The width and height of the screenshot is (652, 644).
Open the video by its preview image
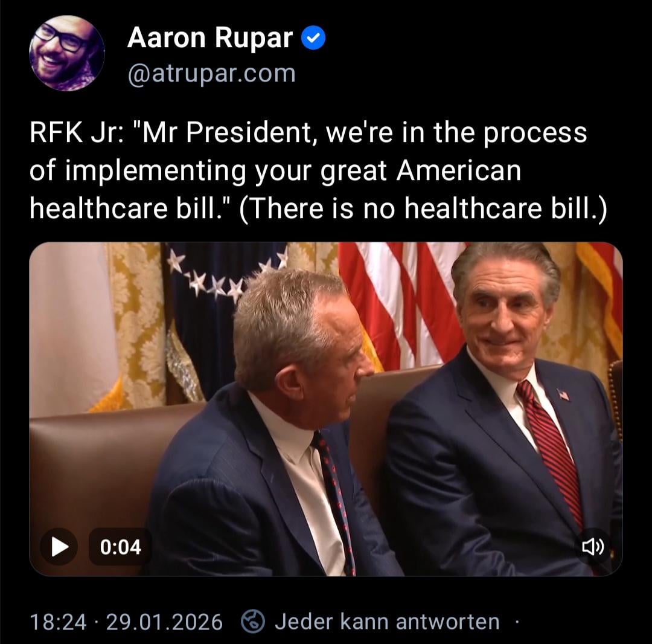click(x=326, y=409)
